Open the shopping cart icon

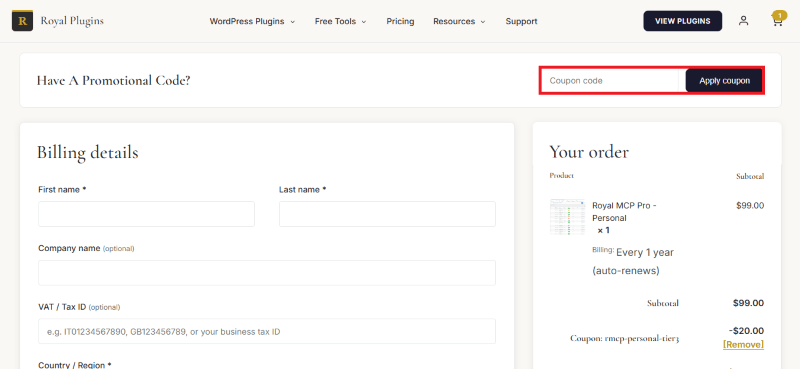[x=777, y=21]
